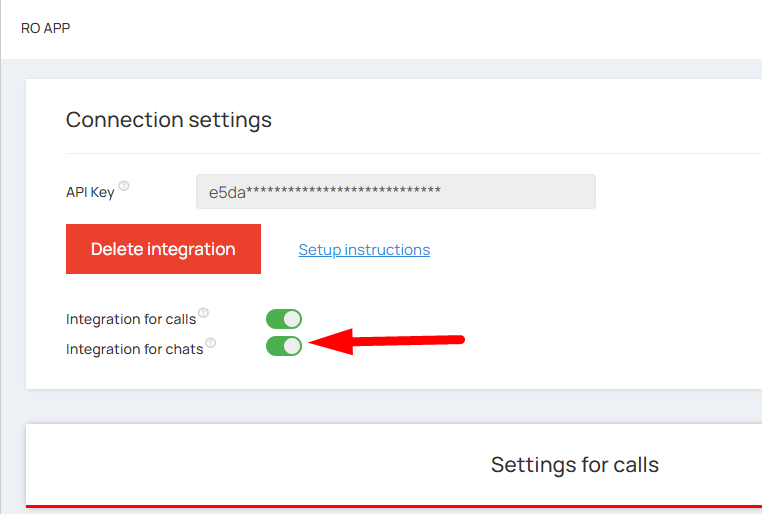Click the white top header bar
Viewport: 762px width, 514px height.
pyautogui.click(x=400, y=28)
